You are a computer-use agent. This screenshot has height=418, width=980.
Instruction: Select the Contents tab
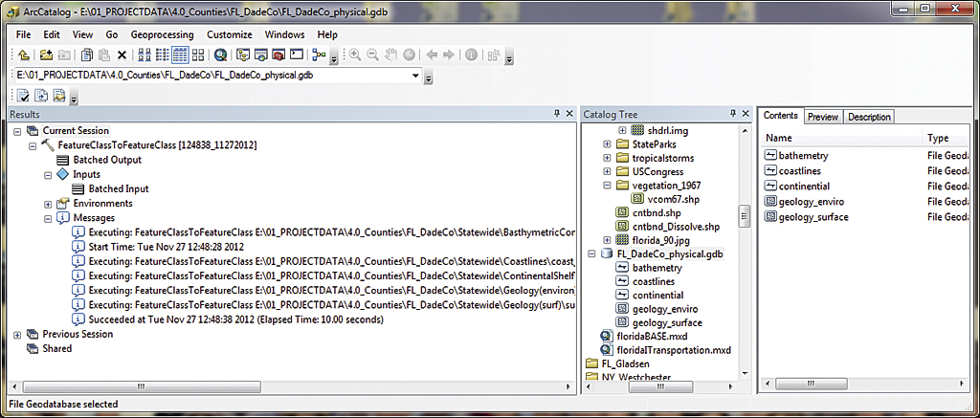781,116
